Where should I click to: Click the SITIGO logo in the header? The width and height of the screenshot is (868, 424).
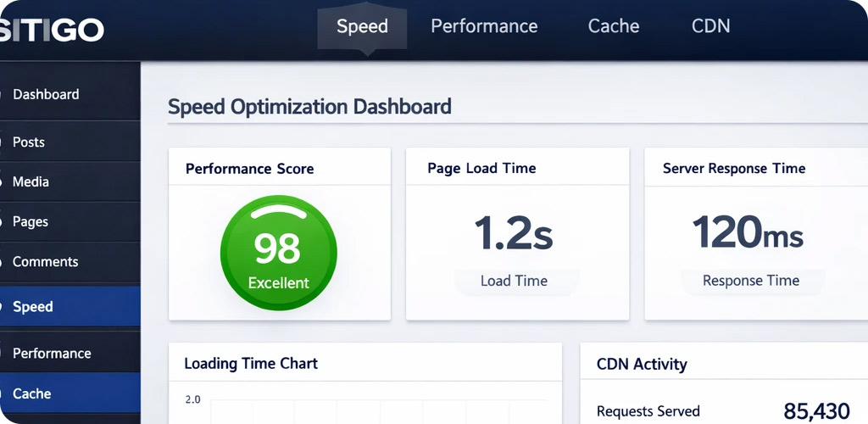51,31
